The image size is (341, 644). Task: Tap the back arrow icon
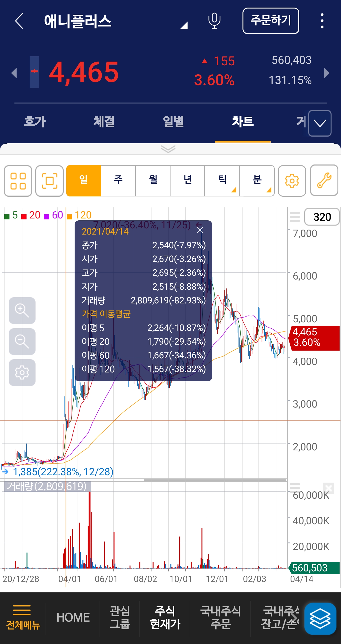point(19,21)
